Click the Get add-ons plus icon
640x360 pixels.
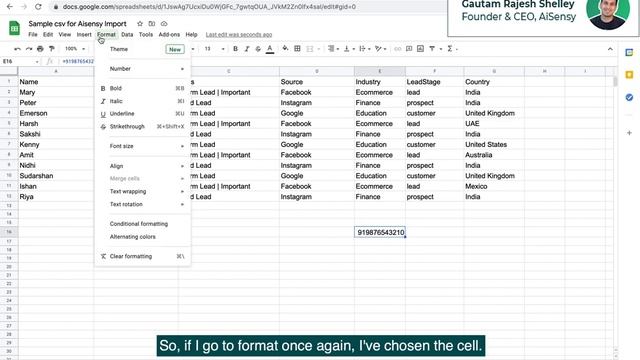pos(629,133)
